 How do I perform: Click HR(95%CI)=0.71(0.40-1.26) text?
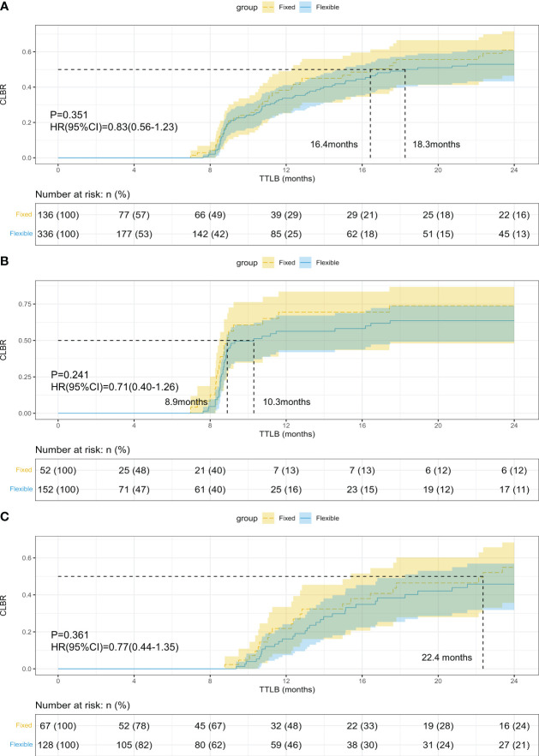click(x=114, y=386)
